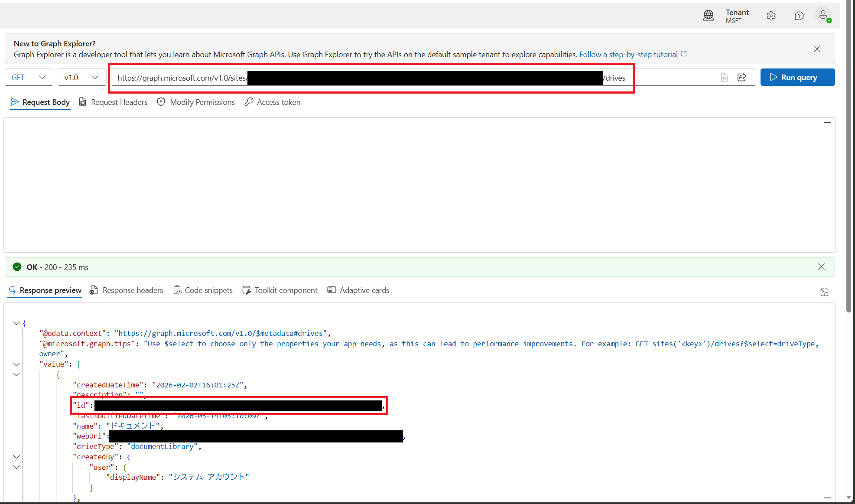Click the minimize dash at response pane bottom

click(827, 498)
